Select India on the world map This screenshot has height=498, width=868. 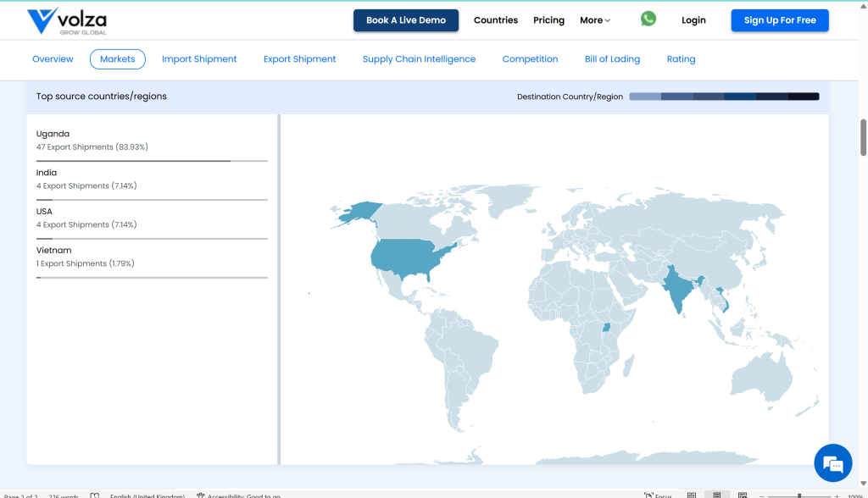tap(676, 288)
